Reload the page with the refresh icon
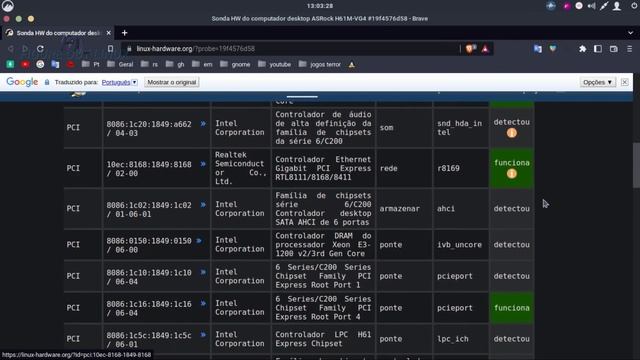 [x=40, y=49]
